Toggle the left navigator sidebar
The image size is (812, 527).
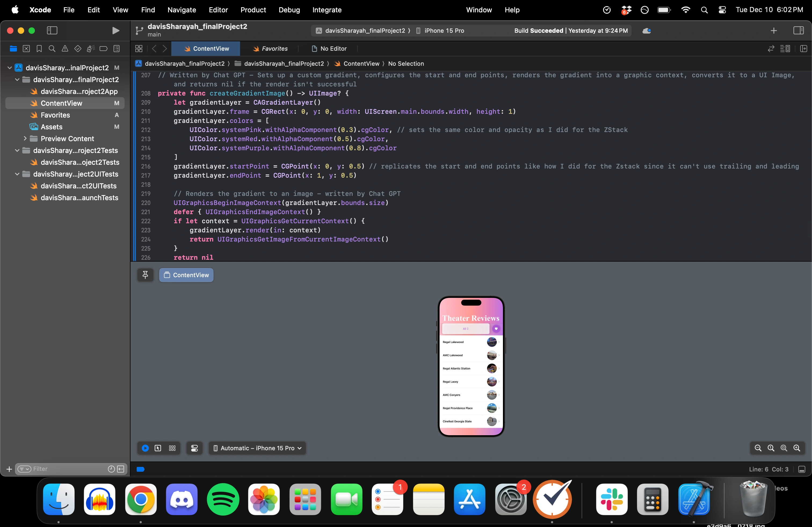52,31
